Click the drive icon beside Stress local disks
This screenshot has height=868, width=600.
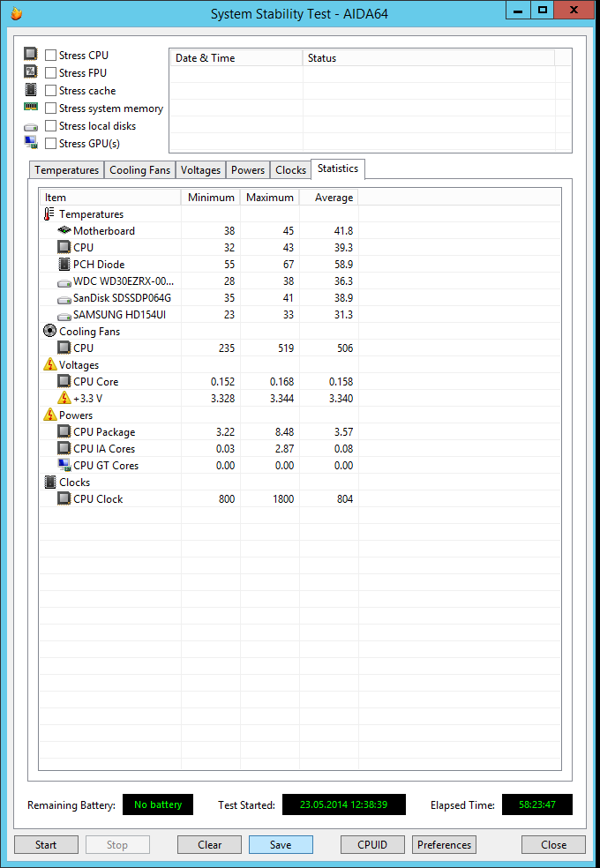coord(31,127)
